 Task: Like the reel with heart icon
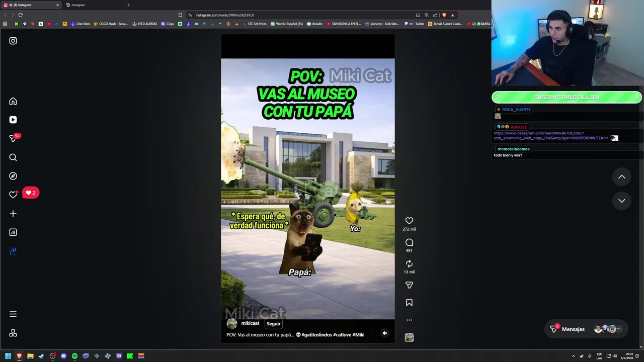coord(409,221)
